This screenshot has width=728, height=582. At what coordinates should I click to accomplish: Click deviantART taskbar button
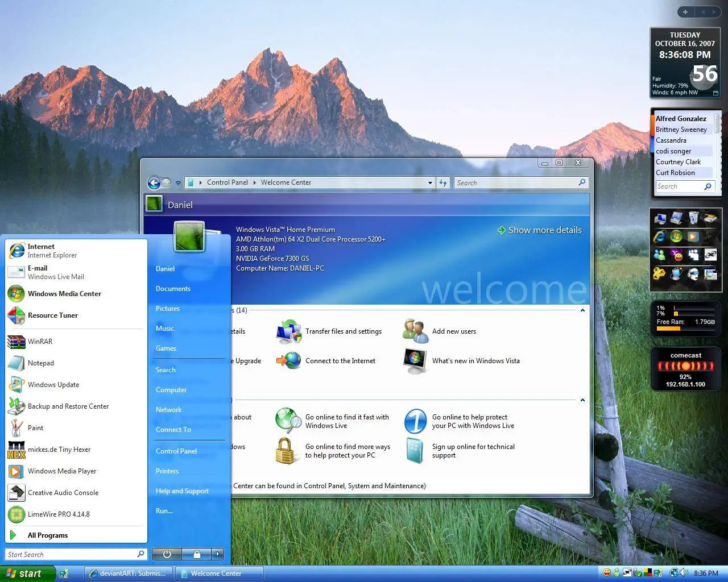pyautogui.click(x=129, y=573)
